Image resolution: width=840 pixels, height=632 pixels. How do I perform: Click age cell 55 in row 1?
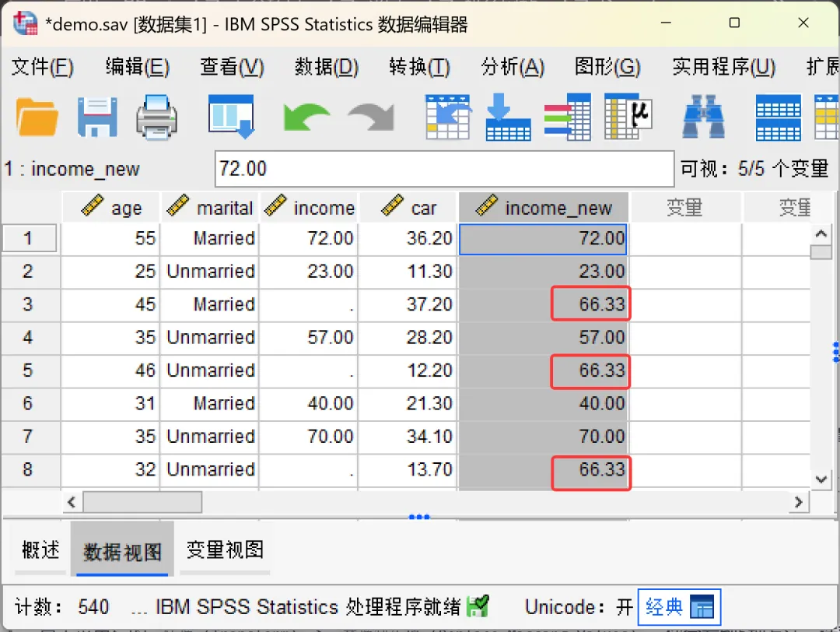[x=111, y=238]
